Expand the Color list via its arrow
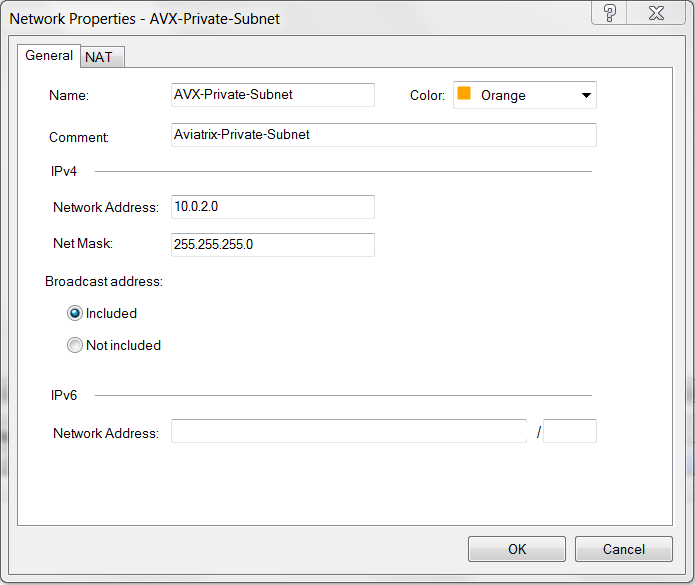This screenshot has width=695, height=585. 585,96
